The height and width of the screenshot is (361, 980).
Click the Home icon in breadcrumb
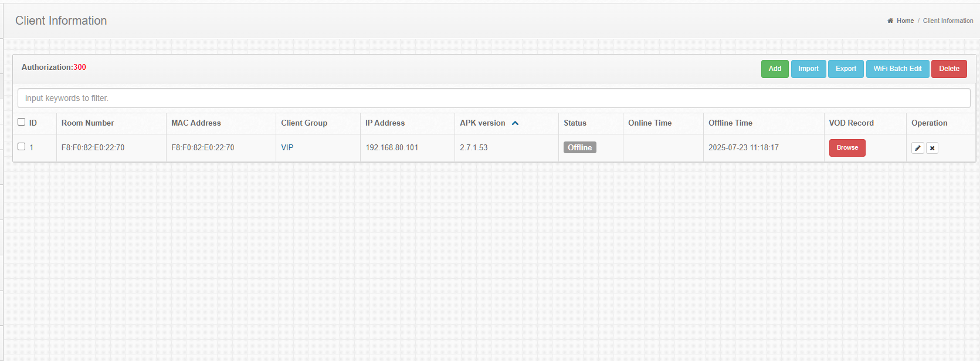pos(890,21)
